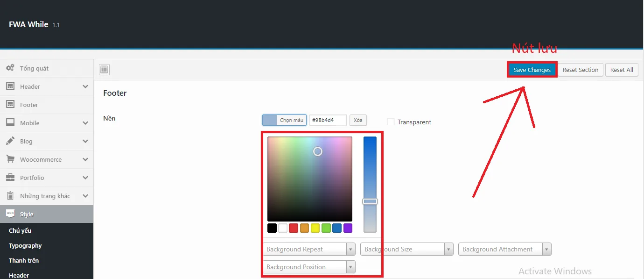Open the Chủ yếu submenu
The width and height of the screenshot is (644, 279).
tap(20, 230)
